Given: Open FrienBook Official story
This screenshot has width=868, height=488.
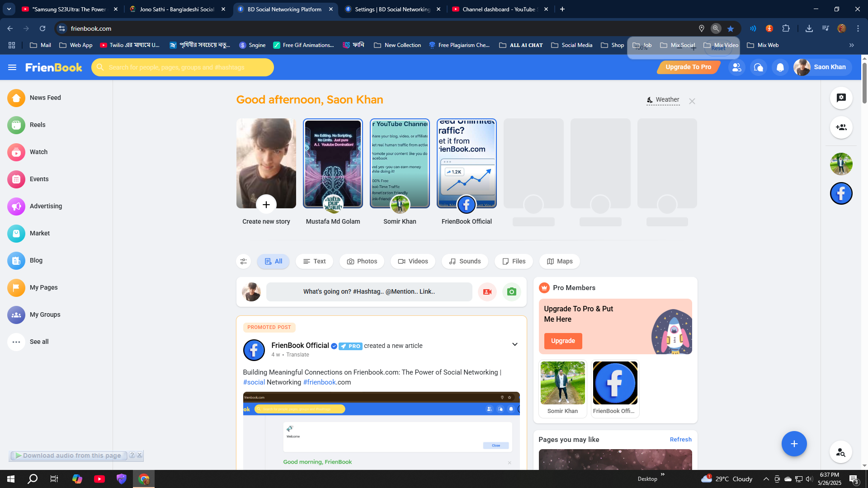Looking at the screenshot, I should (x=467, y=164).
